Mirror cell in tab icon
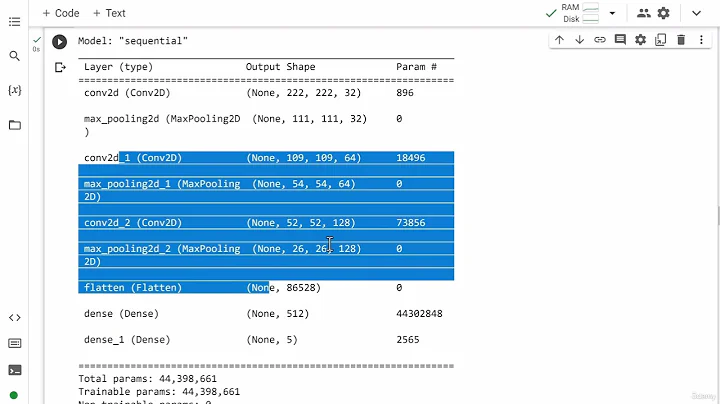Screen dimensions: 720x404 point(660,40)
